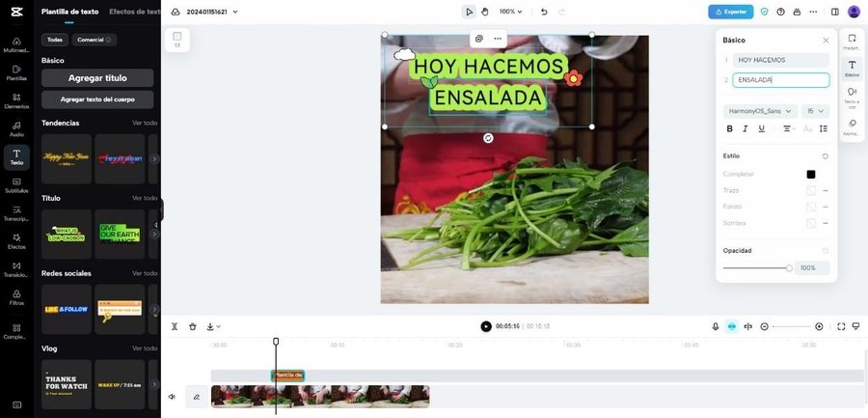Image resolution: width=868 pixels, height=418 pixels.
Task: Select the hand pan tool
Action: click(x=485, y=12)
